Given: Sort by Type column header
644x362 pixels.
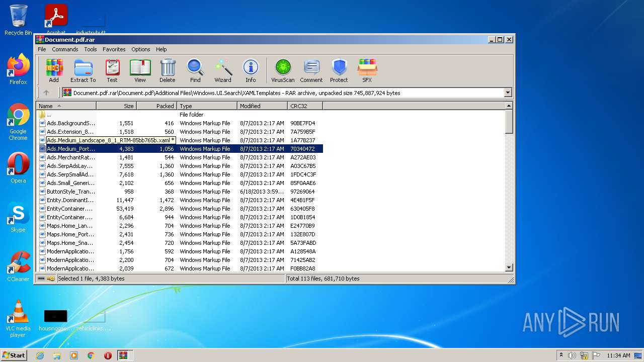Looking at the screenshot, I should click(x=207, y=106).
